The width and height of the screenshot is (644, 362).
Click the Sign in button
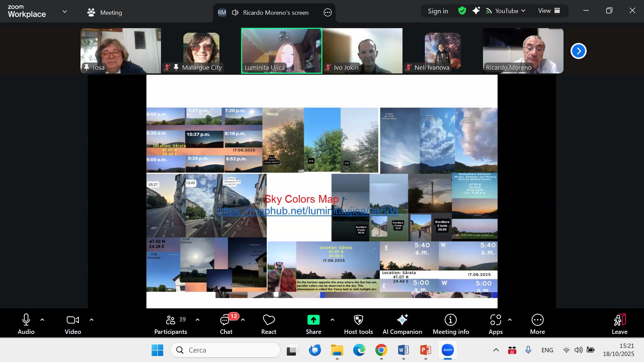(438, 11)
